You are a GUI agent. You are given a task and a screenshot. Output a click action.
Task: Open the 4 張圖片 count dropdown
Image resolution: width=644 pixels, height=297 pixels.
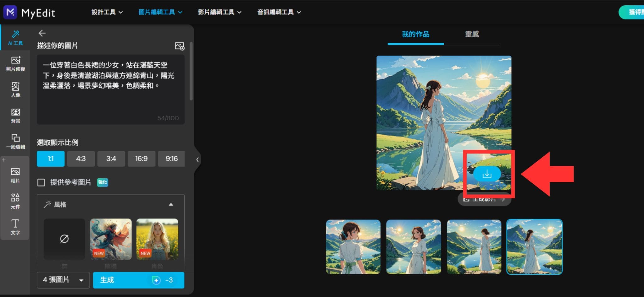63,280
